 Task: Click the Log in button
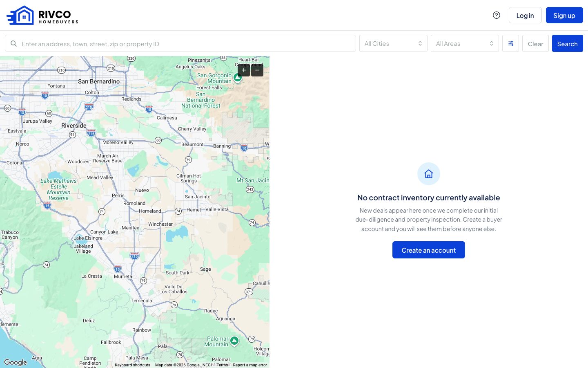pyautogui.click(x=525, y=15)
